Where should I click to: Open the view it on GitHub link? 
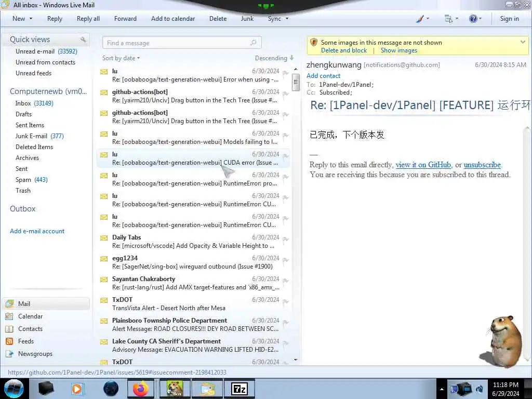coord(423,165)
